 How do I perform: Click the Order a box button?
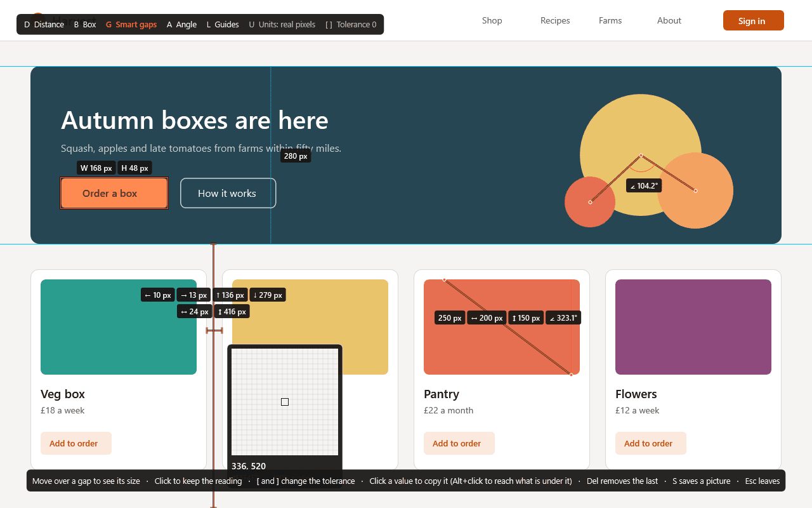click(114, 193)
